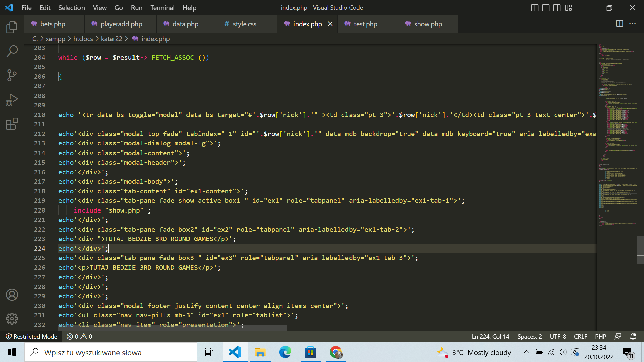
Task: Change end of line sequence CRLF
Action: tap(580, 336)
